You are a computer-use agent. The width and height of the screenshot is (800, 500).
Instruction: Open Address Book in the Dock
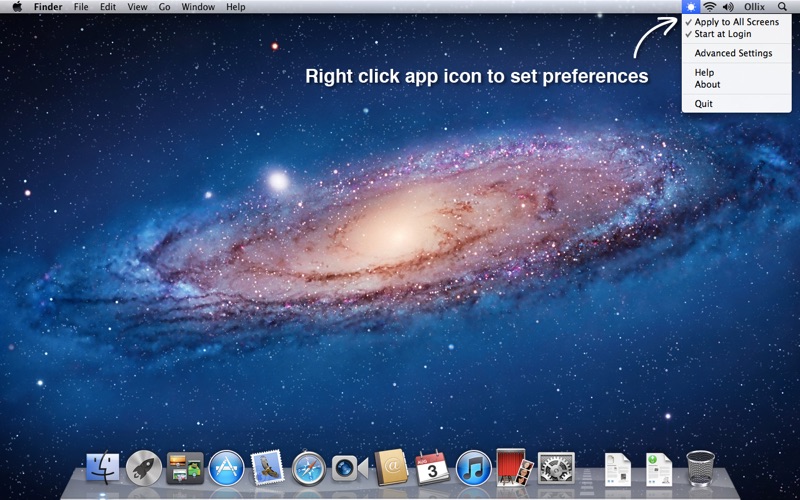391,467
